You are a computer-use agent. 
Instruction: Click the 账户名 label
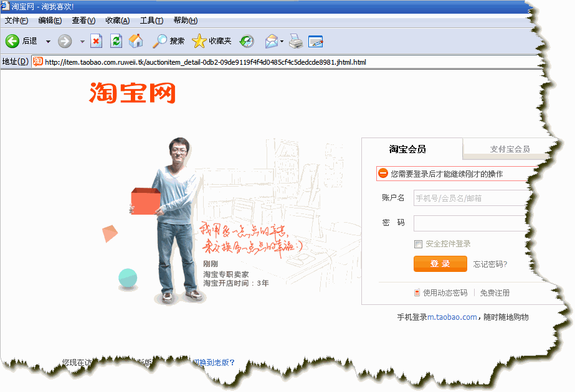[x=393, y=197]
